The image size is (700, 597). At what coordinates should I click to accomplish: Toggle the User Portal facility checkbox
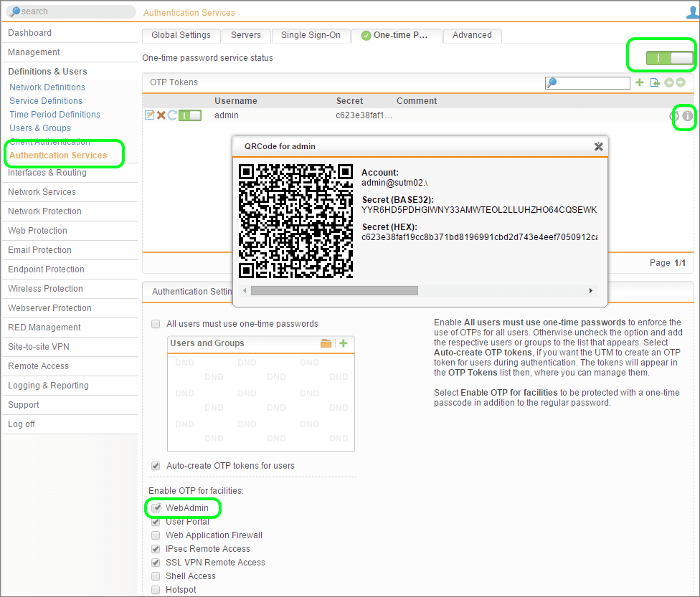156,522
